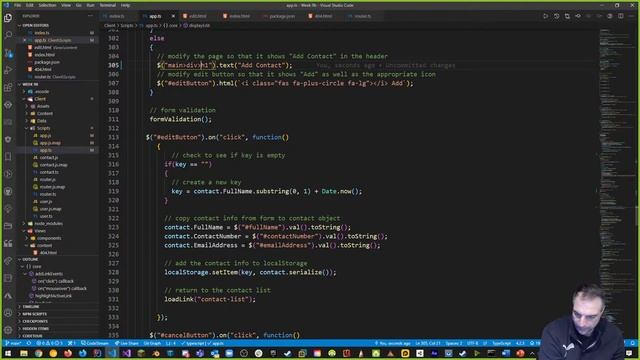Switch to the router.ts editor tab

pyautogui.click(x=362, y=16)
